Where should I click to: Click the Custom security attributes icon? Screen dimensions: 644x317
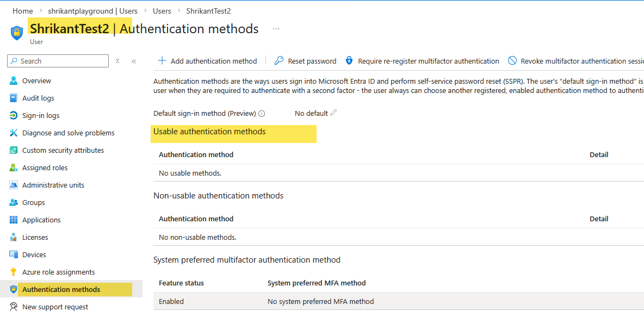pos(14,150)
